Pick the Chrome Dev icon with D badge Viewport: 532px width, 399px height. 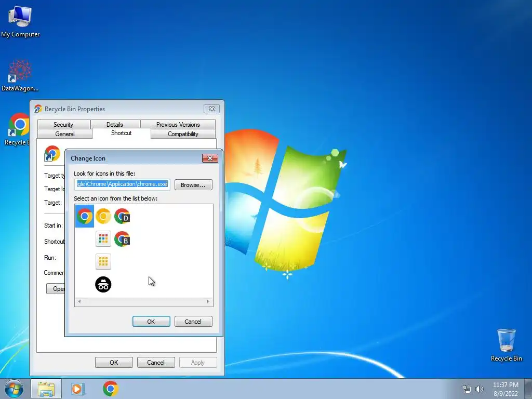click(122, 216)
